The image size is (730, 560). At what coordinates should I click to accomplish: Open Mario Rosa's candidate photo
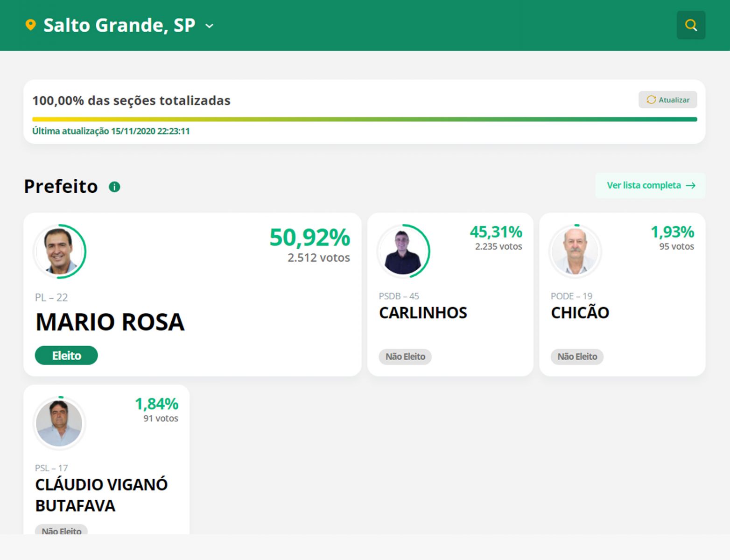pos(60,252)
